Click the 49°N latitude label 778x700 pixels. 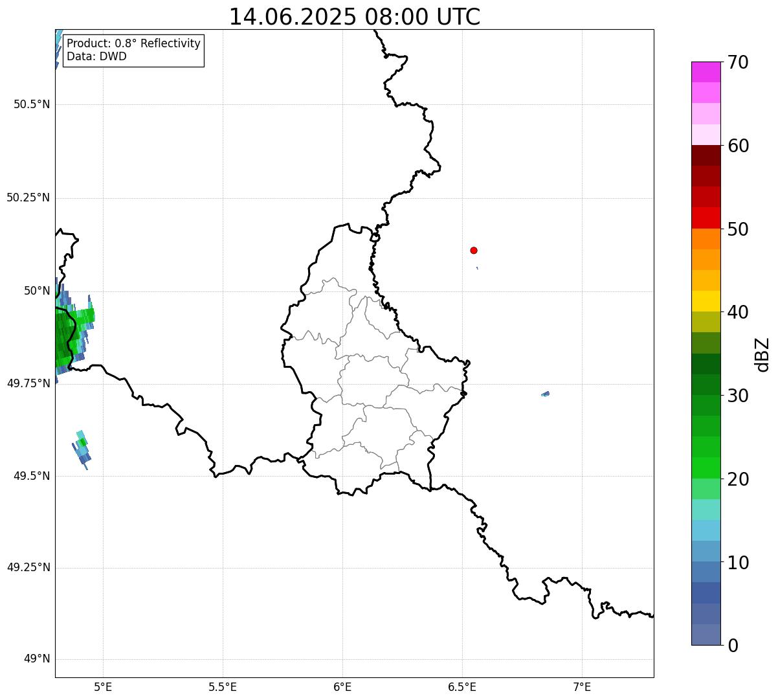point(38,659)
